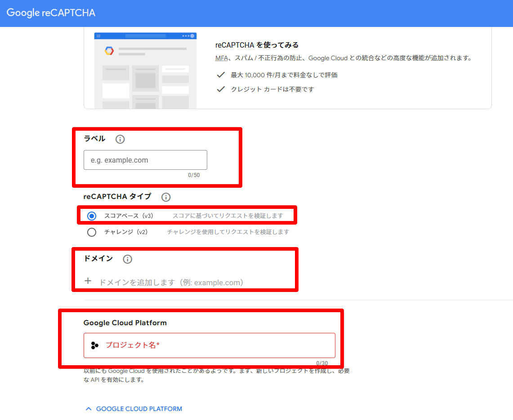The height and width of the screenshot is (420, 513).
Task: Click the reCAPTCHA を使ってみる heading
Action: [257, 45]
